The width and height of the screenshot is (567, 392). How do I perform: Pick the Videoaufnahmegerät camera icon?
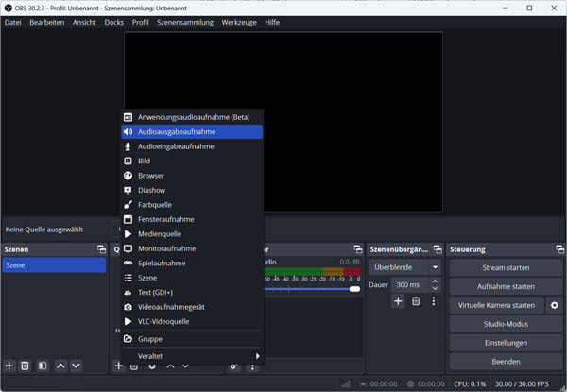pyautogui.click(x=129, y=307)
